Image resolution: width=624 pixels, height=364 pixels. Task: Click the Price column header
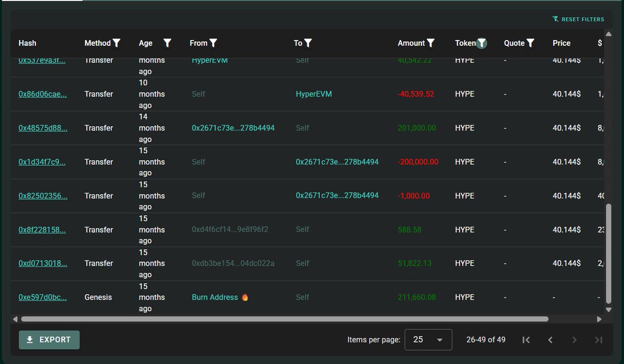(562, 43)
